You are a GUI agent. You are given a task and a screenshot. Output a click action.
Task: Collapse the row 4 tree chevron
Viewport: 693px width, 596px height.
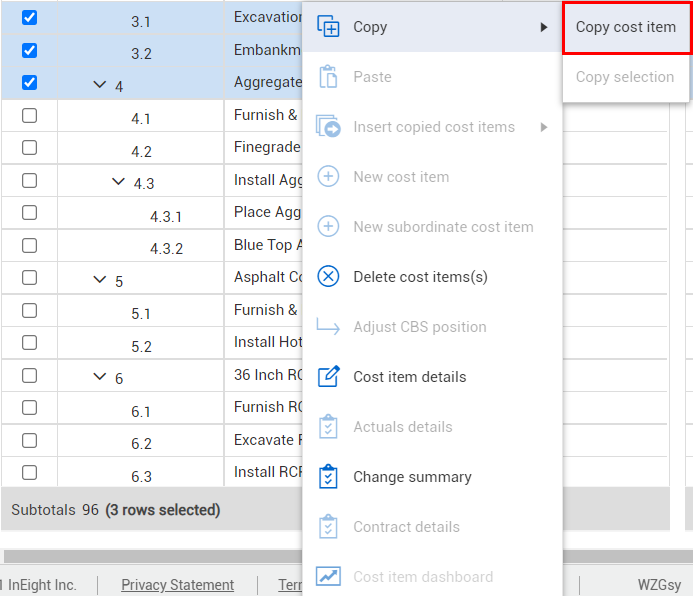pyautogui.click(x=99, y=85)
